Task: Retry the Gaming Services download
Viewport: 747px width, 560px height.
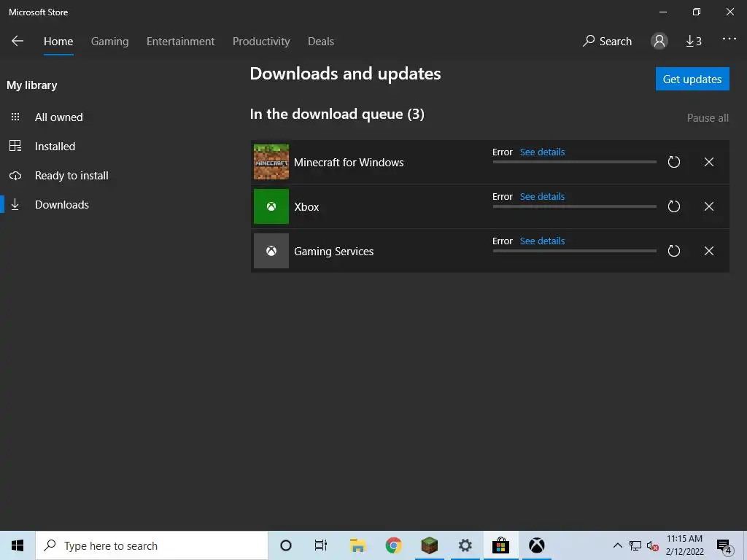Action: click(x=673, y=251)
